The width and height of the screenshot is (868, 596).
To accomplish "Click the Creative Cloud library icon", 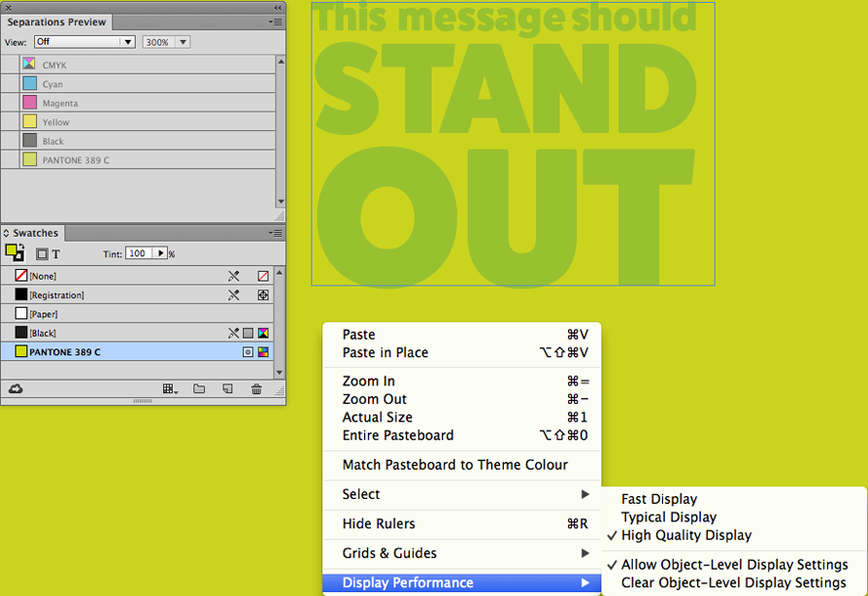I will click(x=16, y=389).
